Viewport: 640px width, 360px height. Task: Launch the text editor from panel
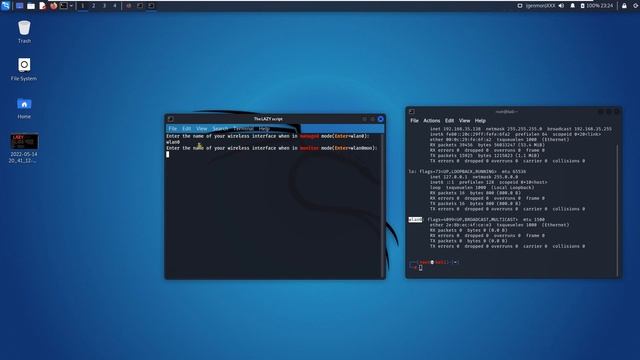click(42, 6)
